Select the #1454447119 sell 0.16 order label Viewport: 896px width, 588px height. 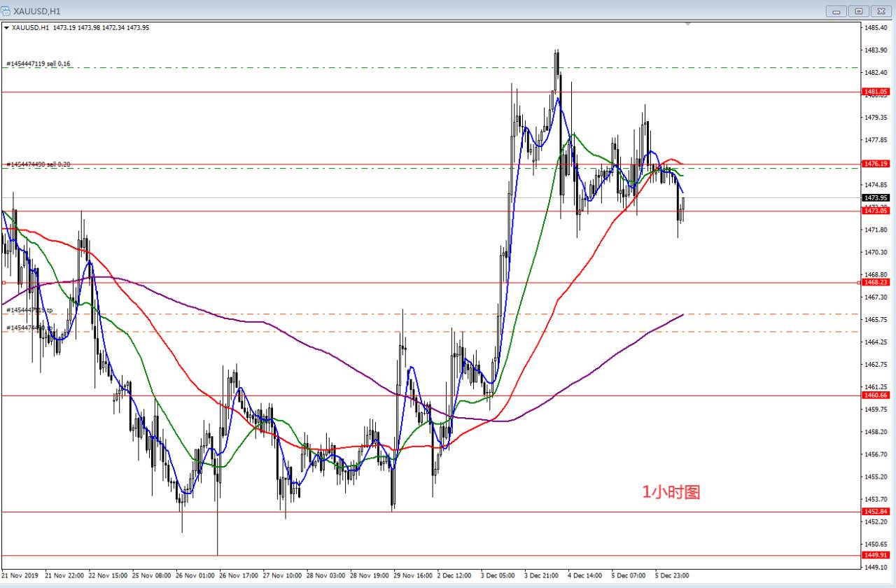pyautogui.click(x=38, y=64)
